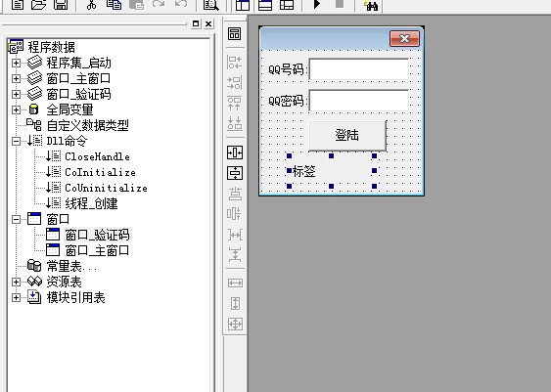This screenshot has width=551, height=392.
Task: Select the 窗口_主窗口 window tree item
Action: coord(97,250)
